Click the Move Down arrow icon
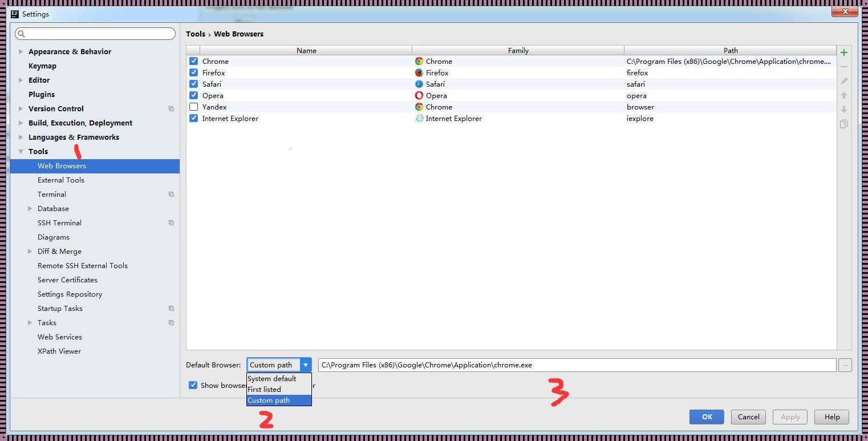868x441 pixels. 844,110
